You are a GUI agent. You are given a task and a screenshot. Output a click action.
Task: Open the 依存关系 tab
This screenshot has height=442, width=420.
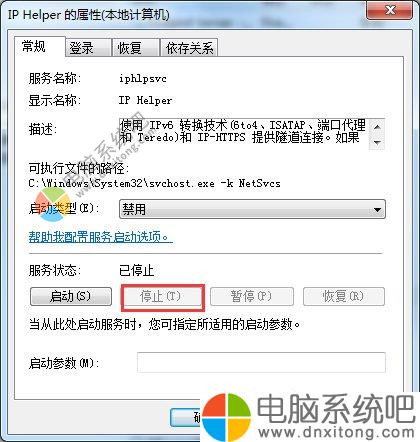(189, 48)
